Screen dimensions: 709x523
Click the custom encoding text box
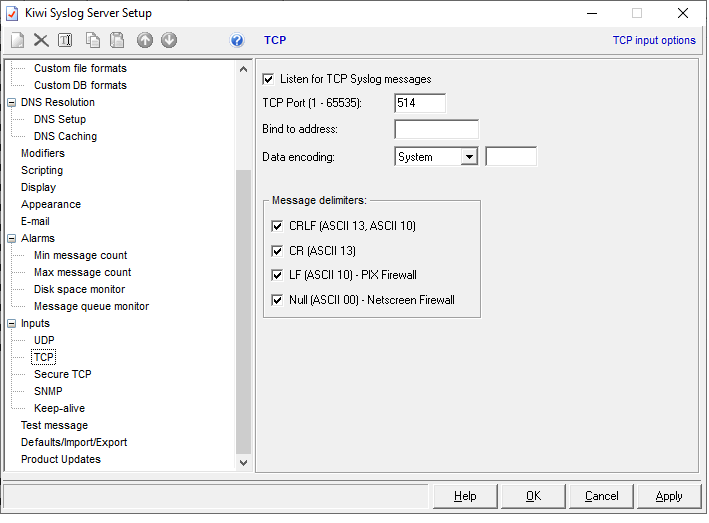(x=511, y=156)
